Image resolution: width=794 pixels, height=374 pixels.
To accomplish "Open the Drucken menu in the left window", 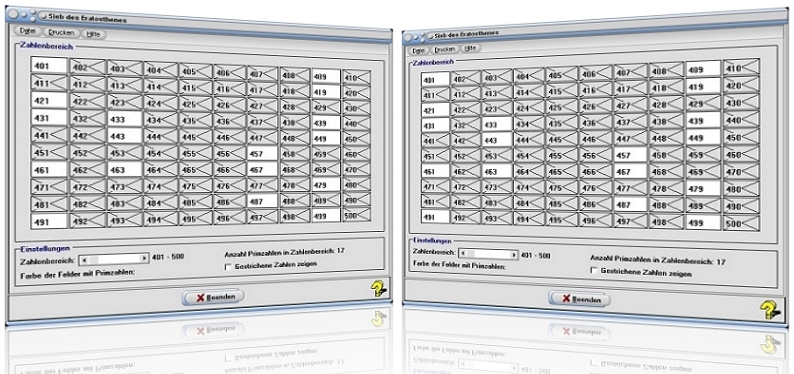I will click(x=62, y=33).
